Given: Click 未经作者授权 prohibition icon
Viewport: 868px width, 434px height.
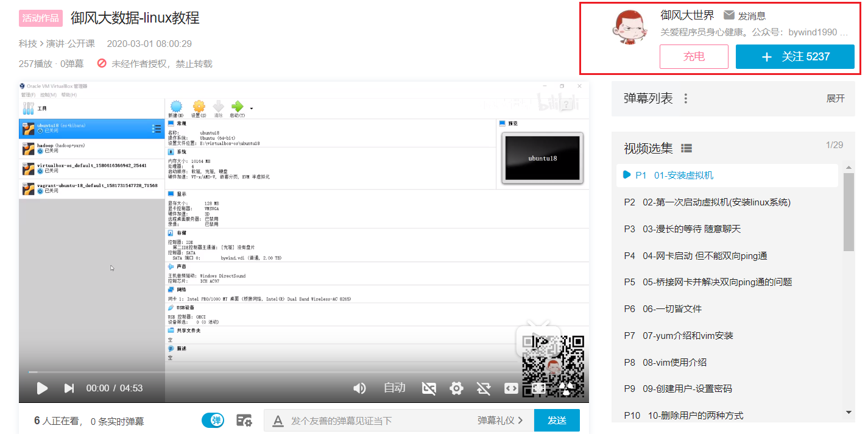Looking at the screenshot, I should [102, 63].
